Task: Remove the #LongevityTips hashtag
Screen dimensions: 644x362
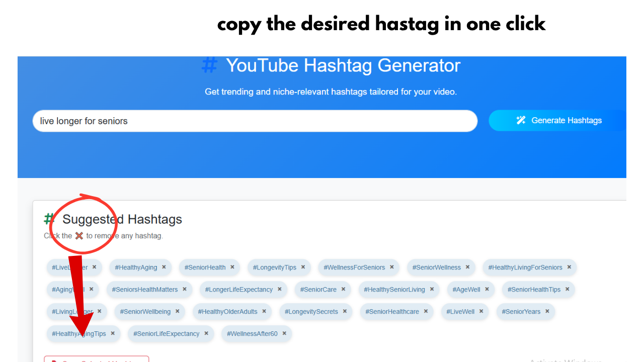Action: click(303, 267)
